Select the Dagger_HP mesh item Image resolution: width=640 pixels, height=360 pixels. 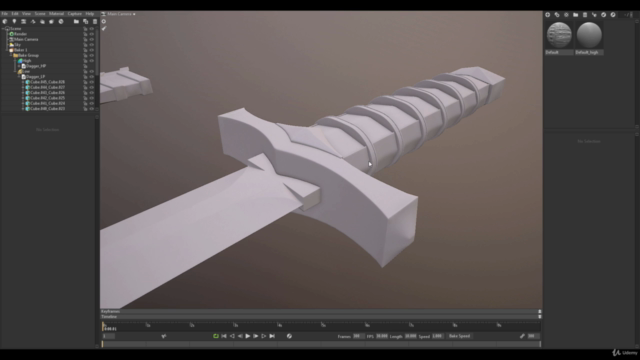(36, 66)
